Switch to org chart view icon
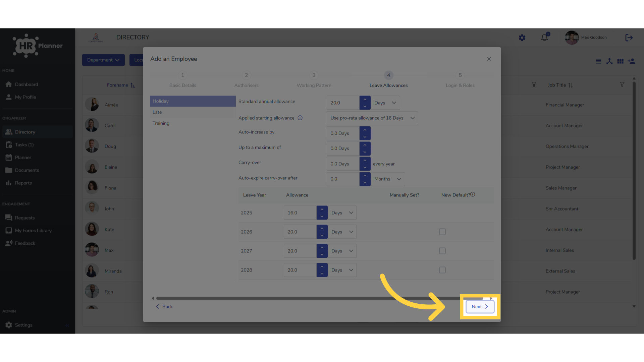This screenshot has width=644, height=362. click(x=609, y=61)
